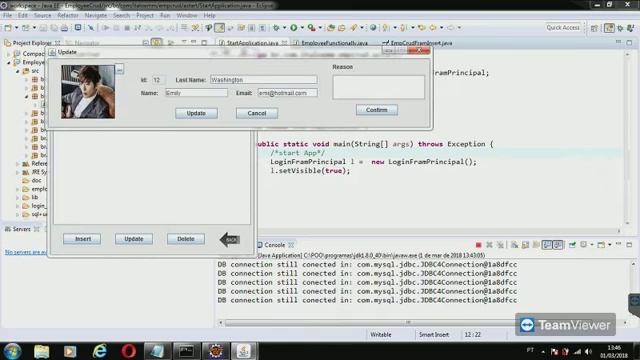Open the New file dropdown arrow

point(16,28)
